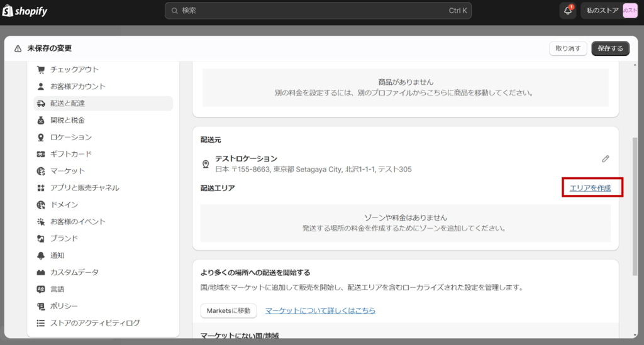The image size is (644, 345).
Task: Click the アプリと販売チャネル grid icon
Action: (x=41, y=188)
